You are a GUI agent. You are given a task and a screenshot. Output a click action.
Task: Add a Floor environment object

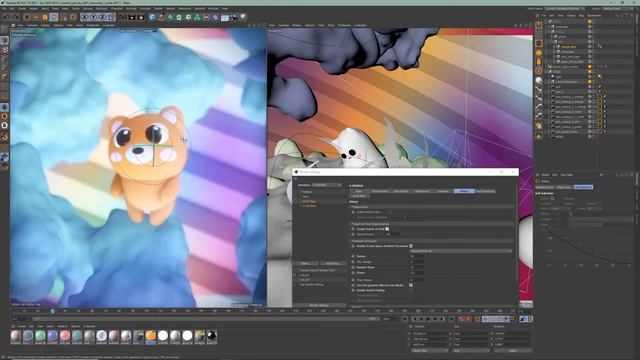(224, 17)
